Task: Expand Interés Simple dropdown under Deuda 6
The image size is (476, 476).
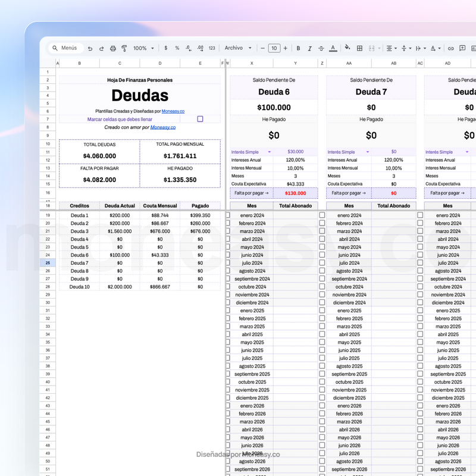Action: [270, 152]
